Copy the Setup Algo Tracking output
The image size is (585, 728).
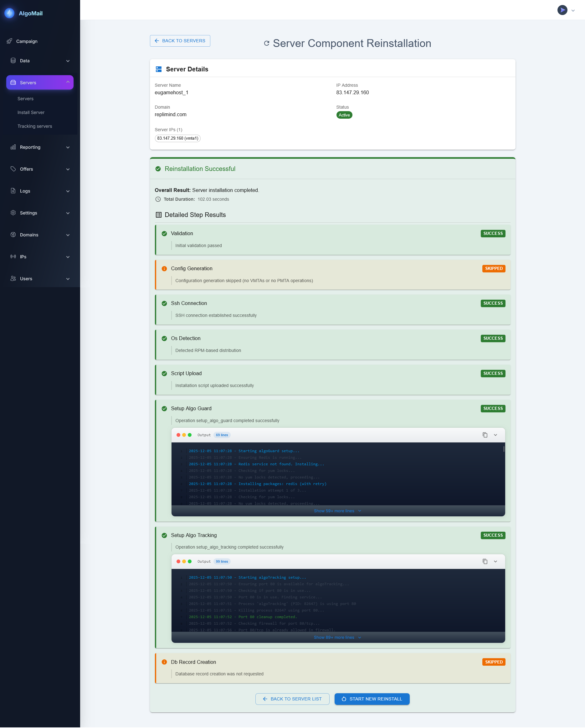coord(485,561)
